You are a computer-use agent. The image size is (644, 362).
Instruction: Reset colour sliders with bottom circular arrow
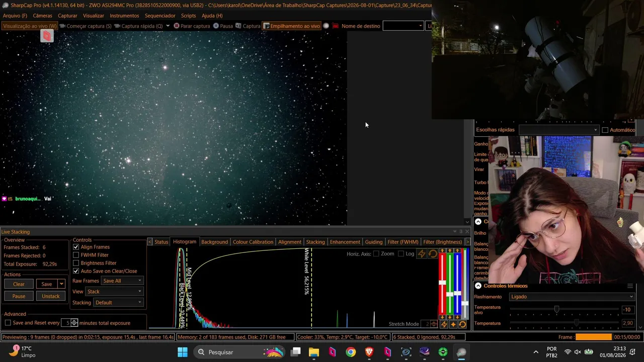click(x=462, y=324)
